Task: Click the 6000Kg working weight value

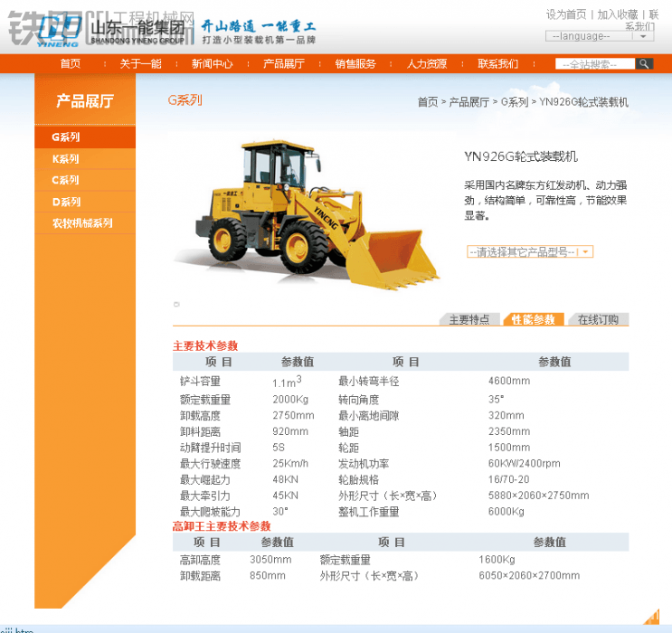Action: [x=506, y=511]
